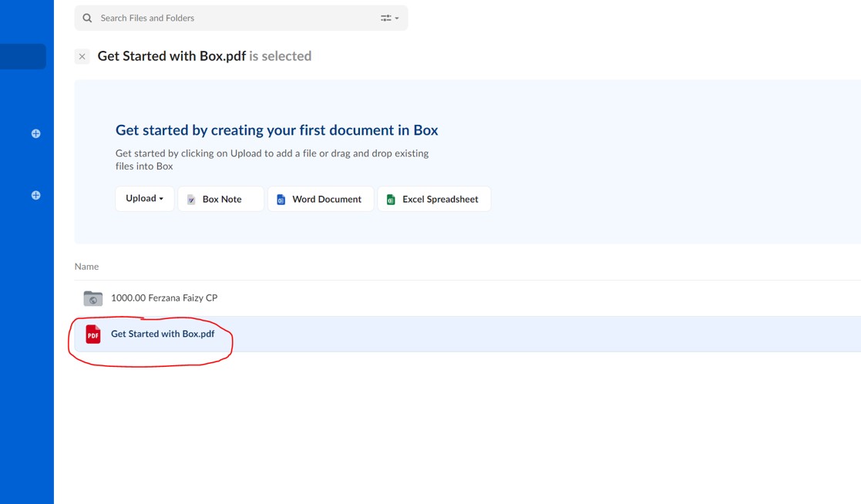This screenshot has width=861, height=504.
Task: Create a new Word Document
Action: [x=321, y=199]
